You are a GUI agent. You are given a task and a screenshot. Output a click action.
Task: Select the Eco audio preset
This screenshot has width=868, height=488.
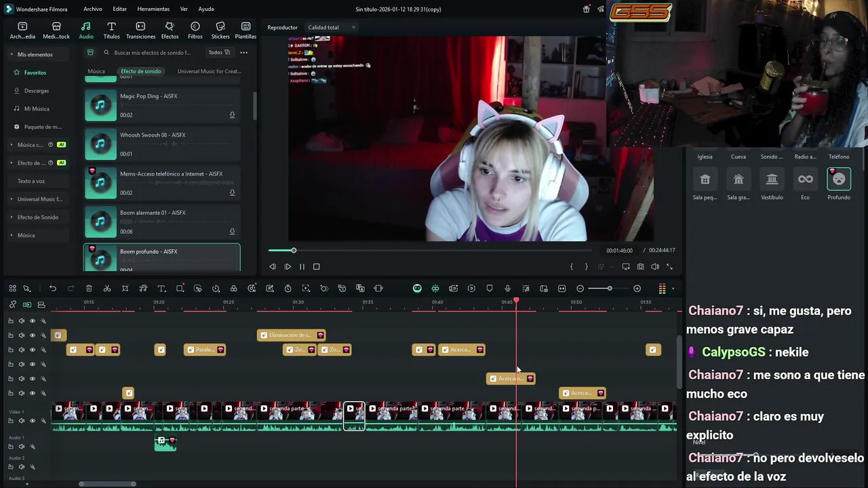point(805,179)
